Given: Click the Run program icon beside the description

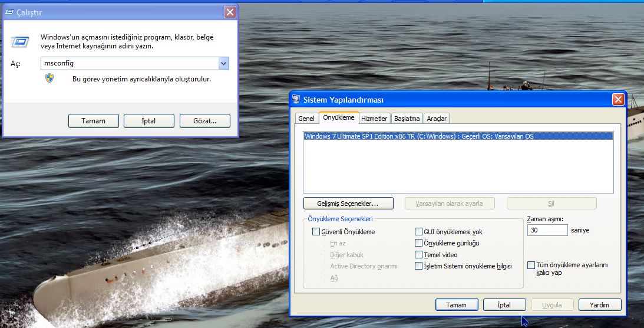Looking at the screenshot, I should (x=19, y=41).
